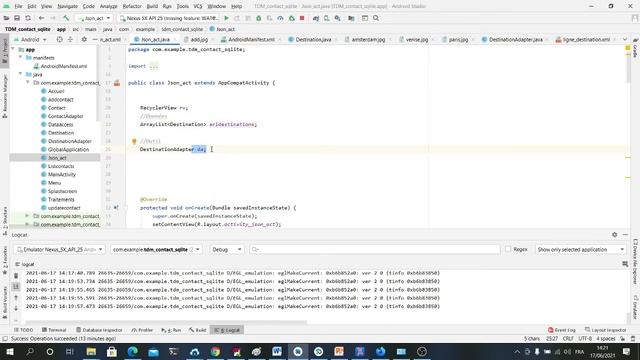This screenshot has height=360, width=640.
Task: Navigate back with the left arrow icon
Action: 41,18
